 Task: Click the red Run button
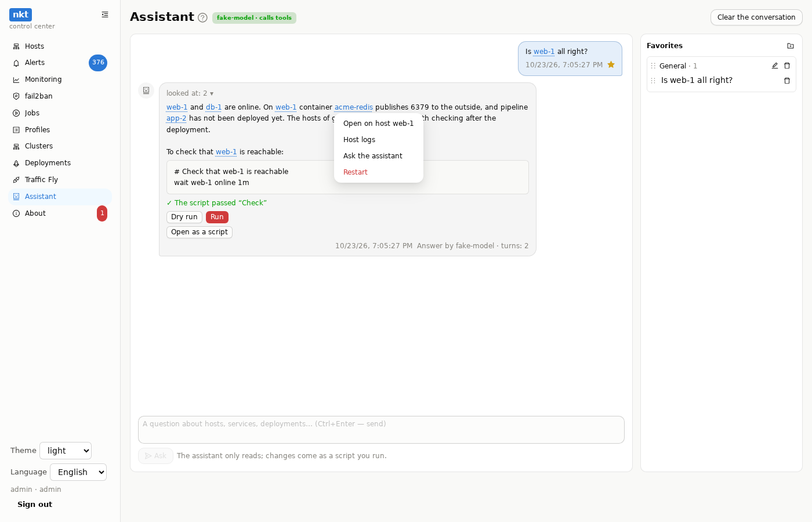[217, 217]
